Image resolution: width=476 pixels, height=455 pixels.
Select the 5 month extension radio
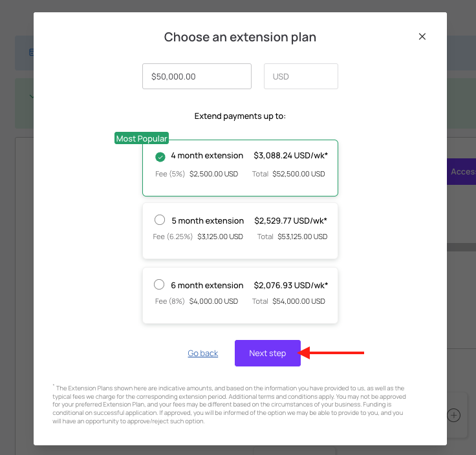pos(160,220)
